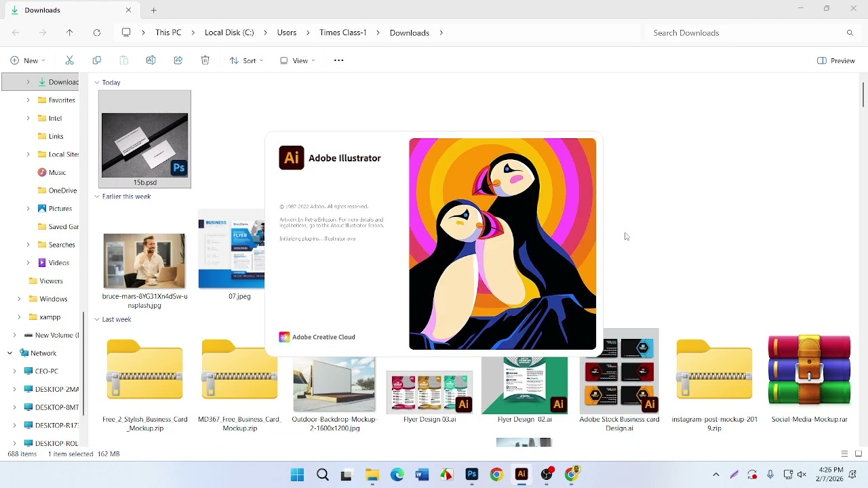This screenshot has width=868, height=488.
Task: Open the Sort dropdown
Action: (246, 60)
